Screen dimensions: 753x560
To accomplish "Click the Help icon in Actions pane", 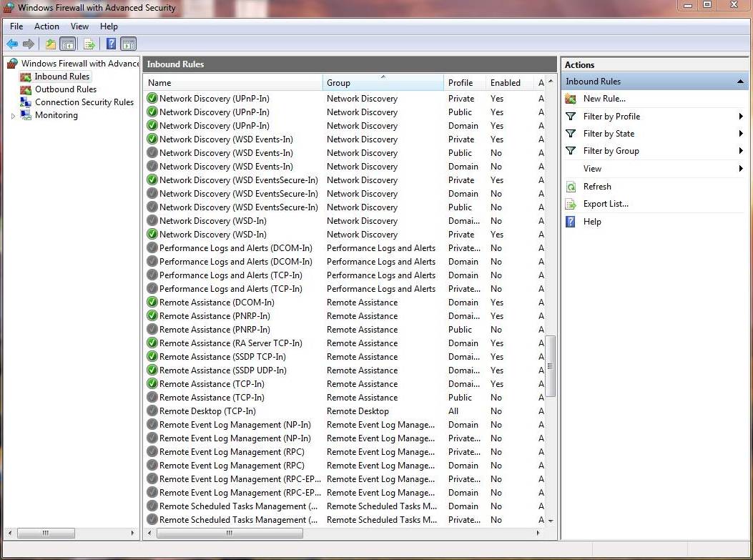I will click(x=571, y=222).
